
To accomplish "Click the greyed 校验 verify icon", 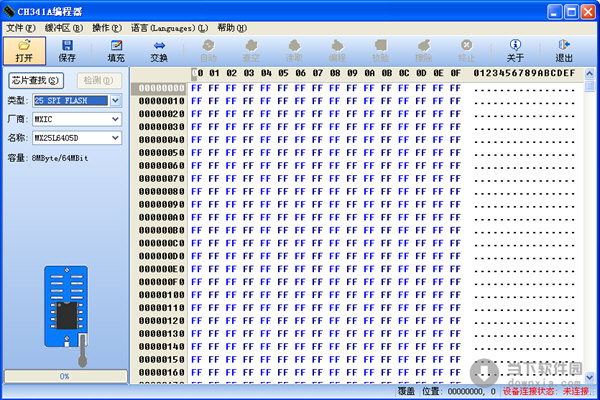I will tap(380, 51).
